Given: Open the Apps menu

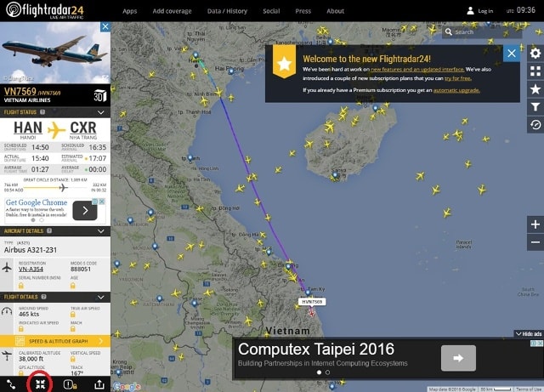Looking at the screenshot, I should pyautogui.click(x=130, y=11).
